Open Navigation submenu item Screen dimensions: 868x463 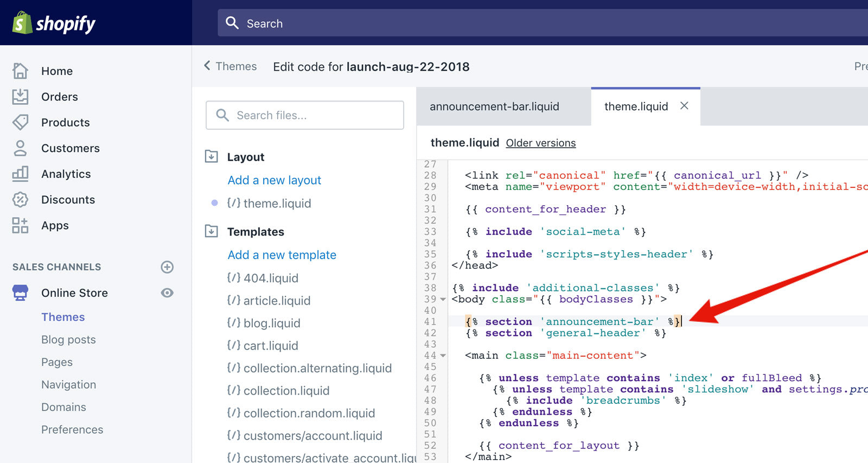(x=68, y=384)
